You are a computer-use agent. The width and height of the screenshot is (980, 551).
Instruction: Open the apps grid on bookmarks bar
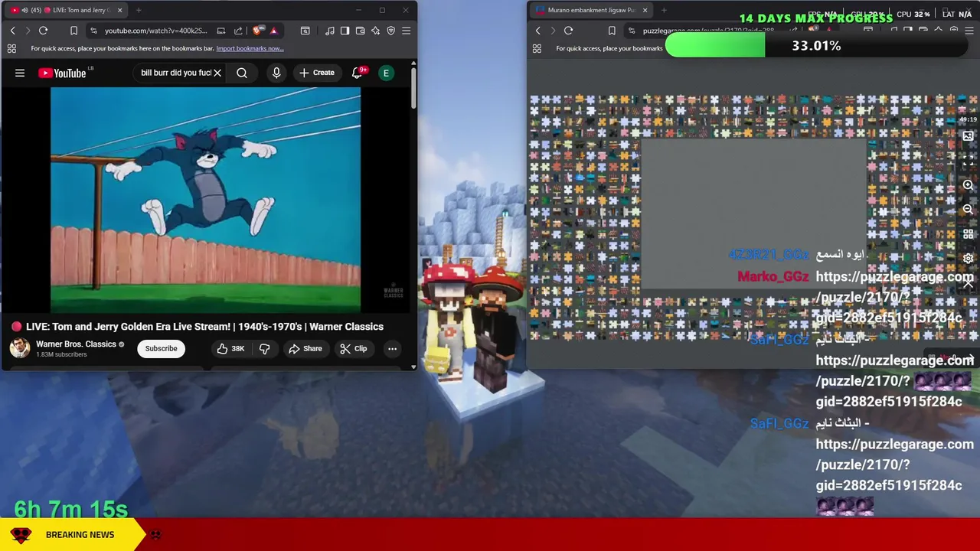(x=11, y=48)
